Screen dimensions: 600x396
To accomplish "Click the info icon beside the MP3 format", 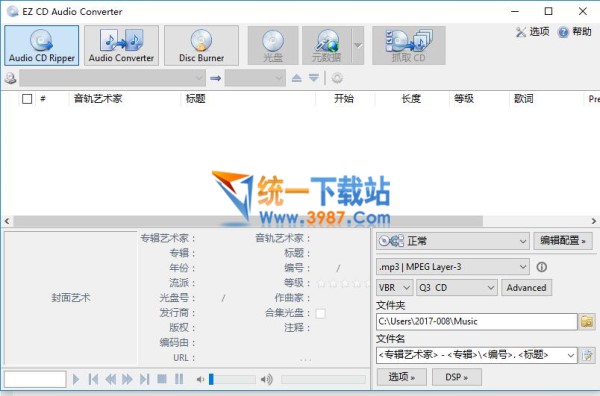I will pyautogui.click(x=541, y=267).
